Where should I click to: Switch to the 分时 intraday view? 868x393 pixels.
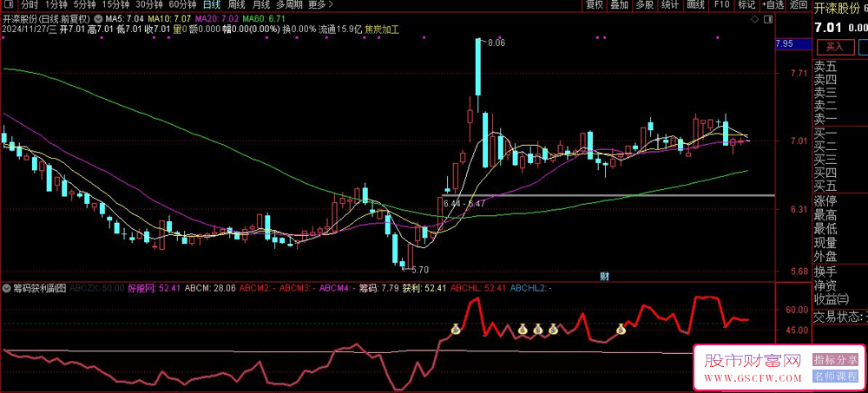[29, 5]
